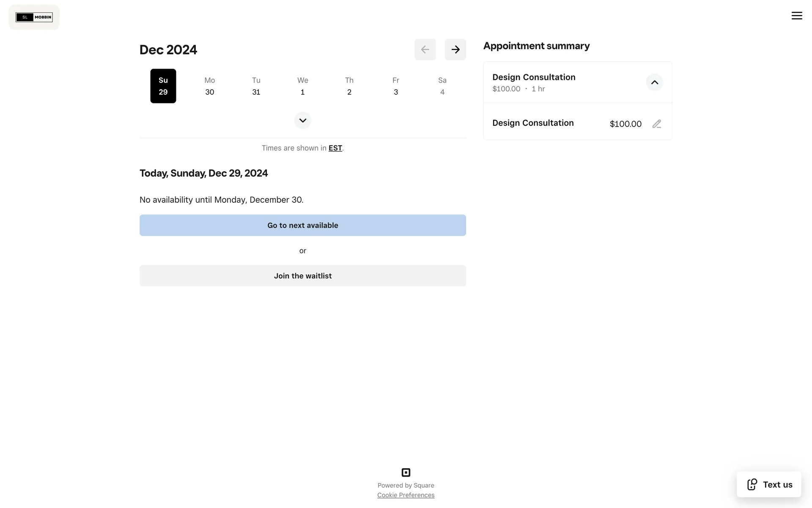The width and height of the screenshot is (812, 508).
Task: Choose Friday 3 date
Action: point(396,86)
